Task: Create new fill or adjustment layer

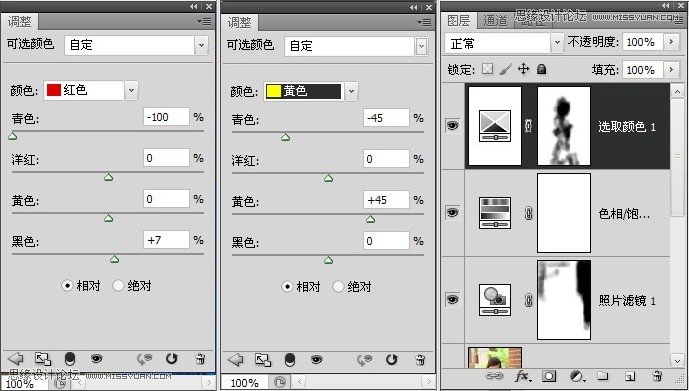Action: click(x=577, y=376)
